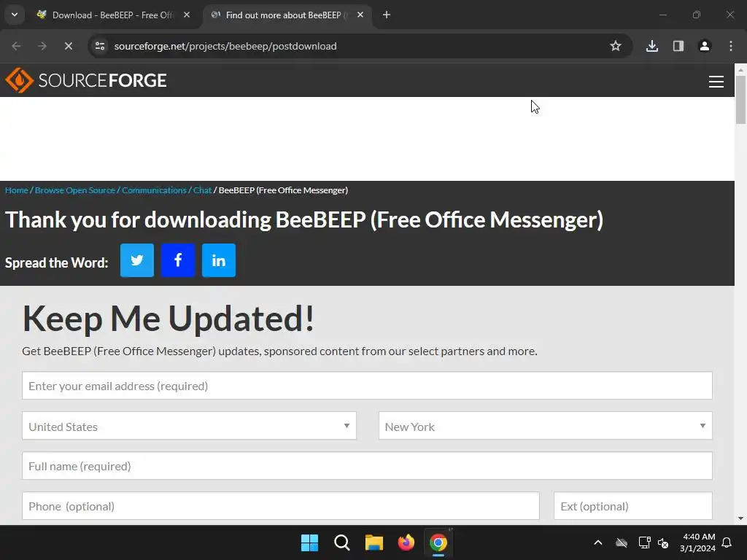Select the Find out more about BeeBEEP tab
This screenshot has height=560, width=747.
[286, 15]
